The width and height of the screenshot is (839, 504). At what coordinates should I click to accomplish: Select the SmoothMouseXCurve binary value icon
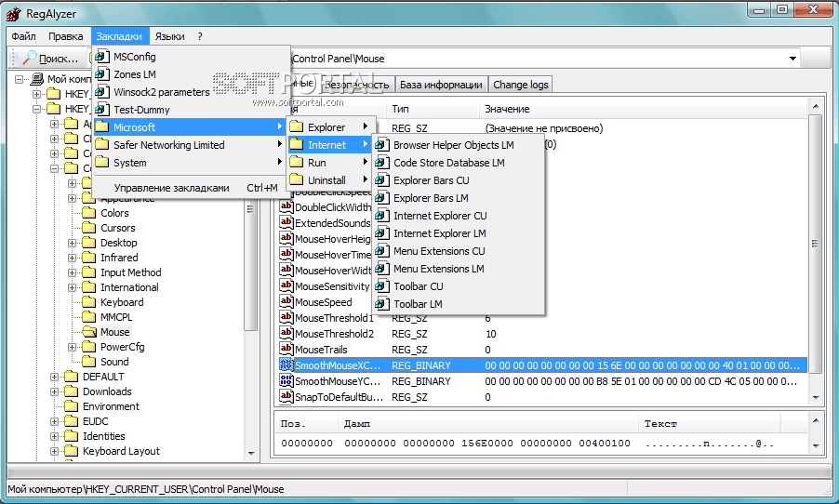tap(286, 365)
